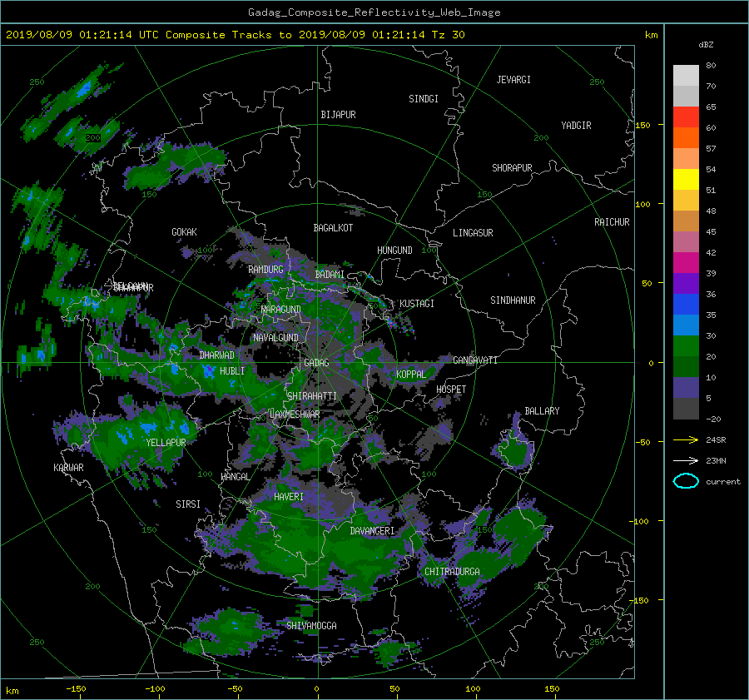Screen dimensions: 749x700
Task: Click the cyan current ellipse legend icon
Action: (x=686, y=481)
